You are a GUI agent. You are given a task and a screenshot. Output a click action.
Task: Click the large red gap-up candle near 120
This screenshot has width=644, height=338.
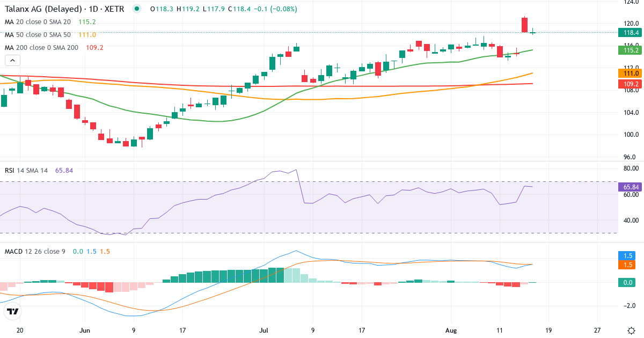pyautogui.click(x=524, y=25)
